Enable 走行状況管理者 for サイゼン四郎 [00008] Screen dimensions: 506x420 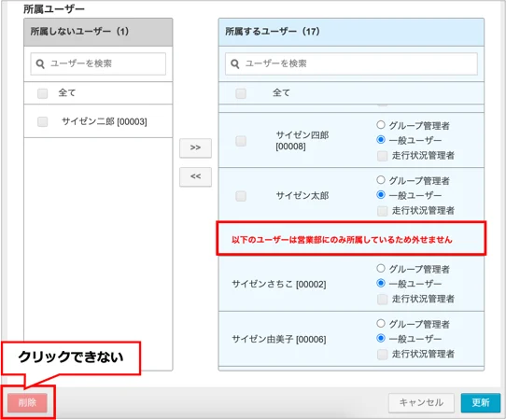pos(383,156)
